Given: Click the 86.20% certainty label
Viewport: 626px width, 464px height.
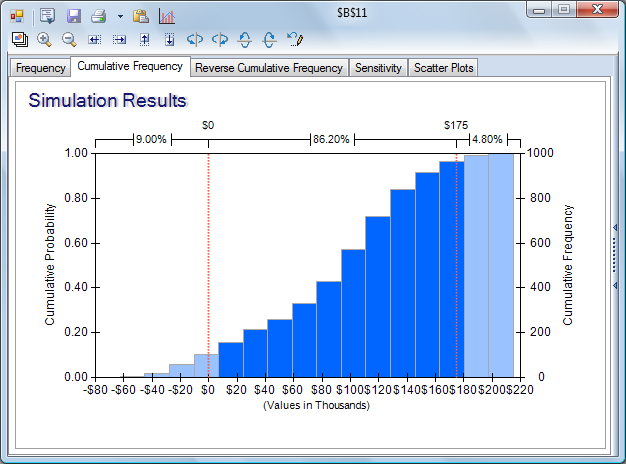Looking at the screenshot, I should coord(331,140).
